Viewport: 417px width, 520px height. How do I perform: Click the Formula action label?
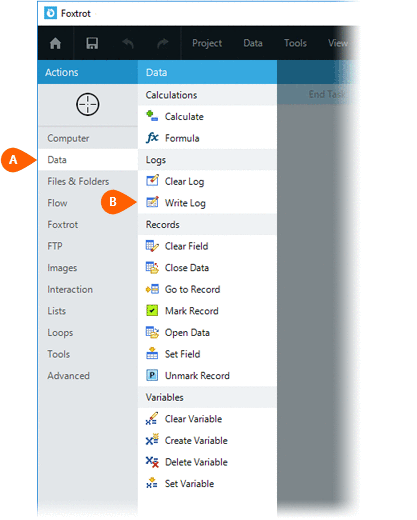[182, 138]
